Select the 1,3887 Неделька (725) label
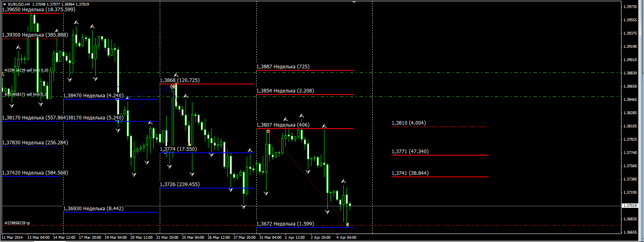This screenshot has height=242, width=644. click(283, 67)
